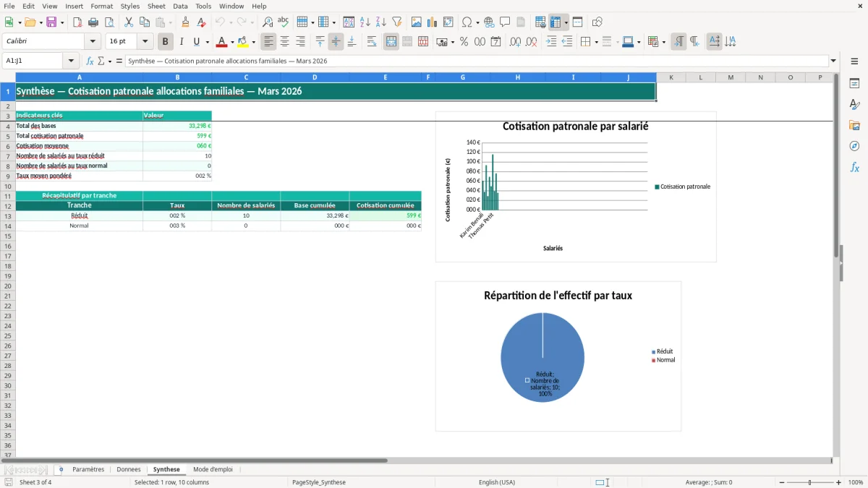868x488 pixels.
Task: Open the Name Box dropdown arrow
Action: click(x=72, y=61)
